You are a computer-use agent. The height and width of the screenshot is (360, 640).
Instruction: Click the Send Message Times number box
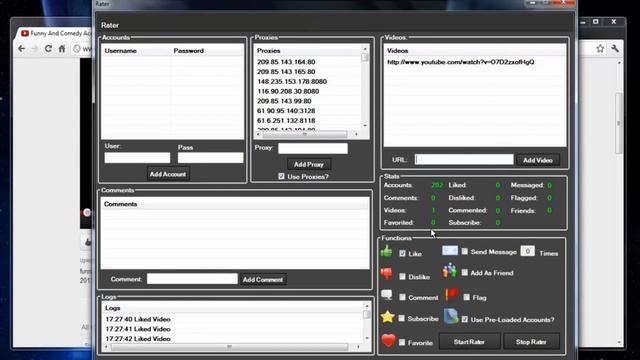(x=527, y=251)
